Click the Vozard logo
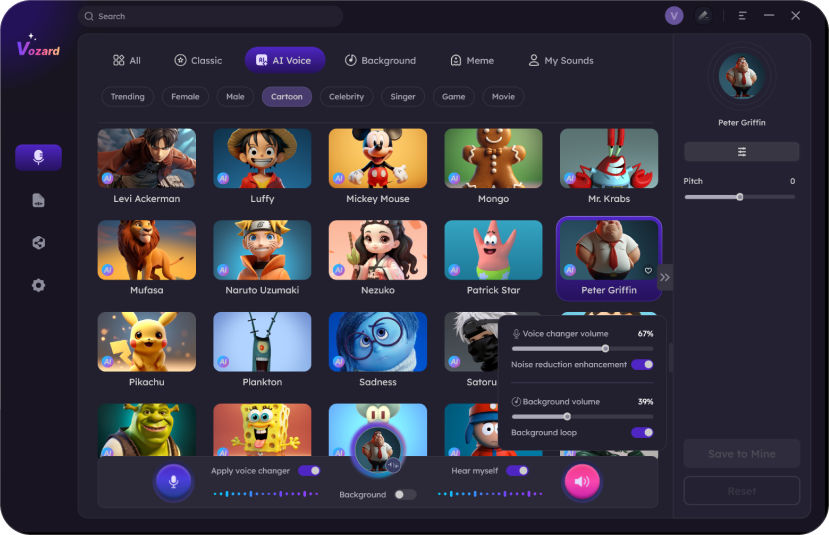The width and height of the screenshot is (829, 535). click(x=38, y=45)
